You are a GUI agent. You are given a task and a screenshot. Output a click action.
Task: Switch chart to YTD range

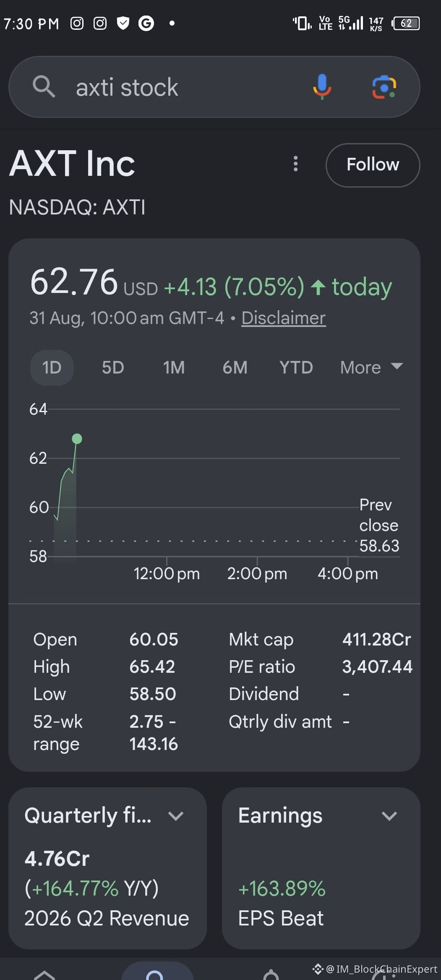(x=296, y=368)
